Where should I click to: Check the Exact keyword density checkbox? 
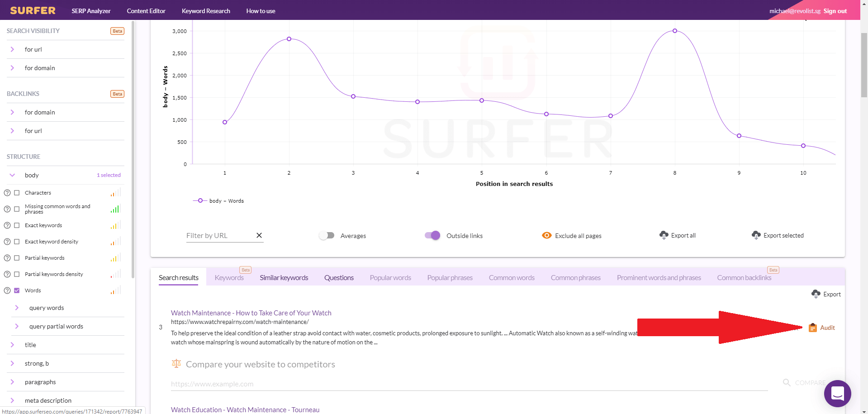click(x=17, y=242)
